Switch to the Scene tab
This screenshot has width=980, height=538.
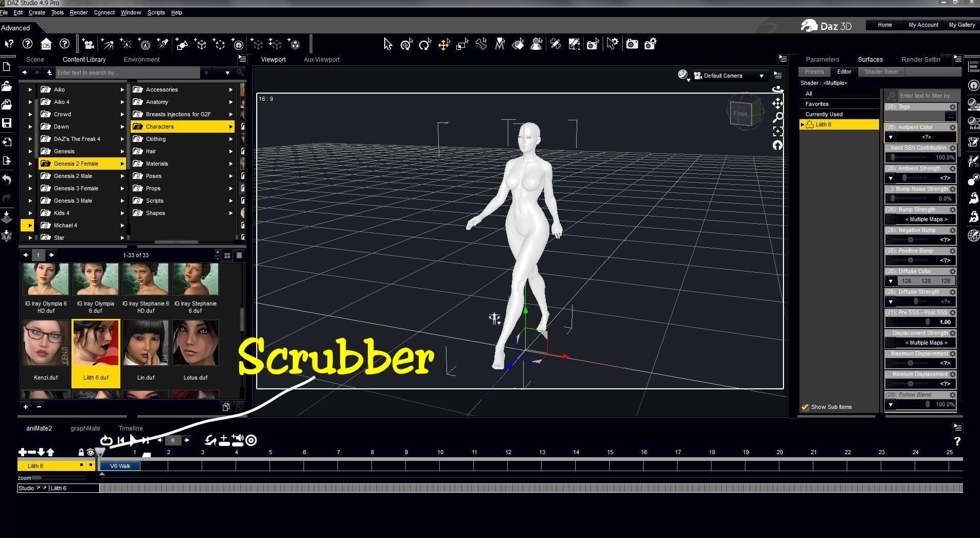35,60
